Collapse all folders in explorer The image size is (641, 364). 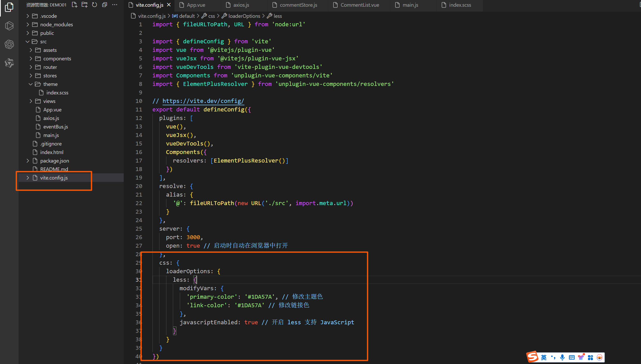coord(105,5)
